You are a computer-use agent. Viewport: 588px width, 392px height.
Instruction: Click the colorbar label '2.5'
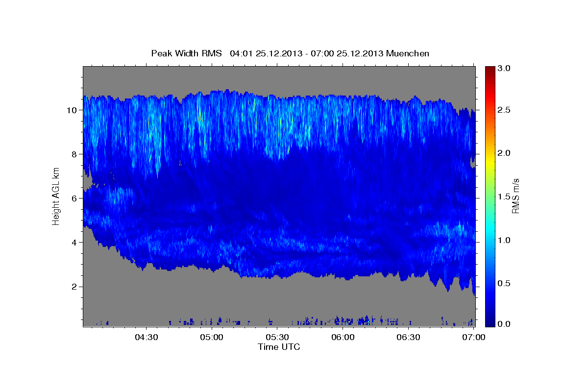point(504,110)
